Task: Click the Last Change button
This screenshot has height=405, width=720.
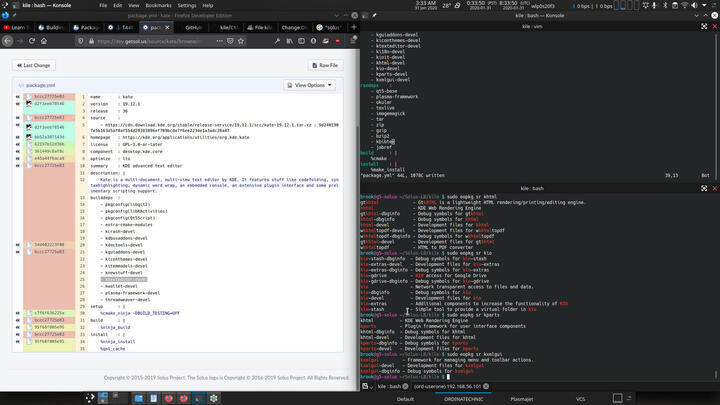Action: (x=34, y=65)
